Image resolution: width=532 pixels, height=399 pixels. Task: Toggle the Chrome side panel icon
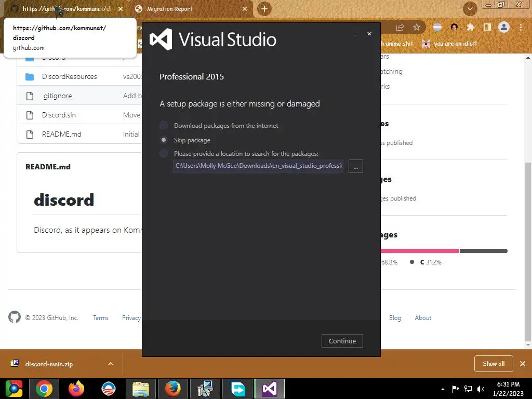click(487, 27)
